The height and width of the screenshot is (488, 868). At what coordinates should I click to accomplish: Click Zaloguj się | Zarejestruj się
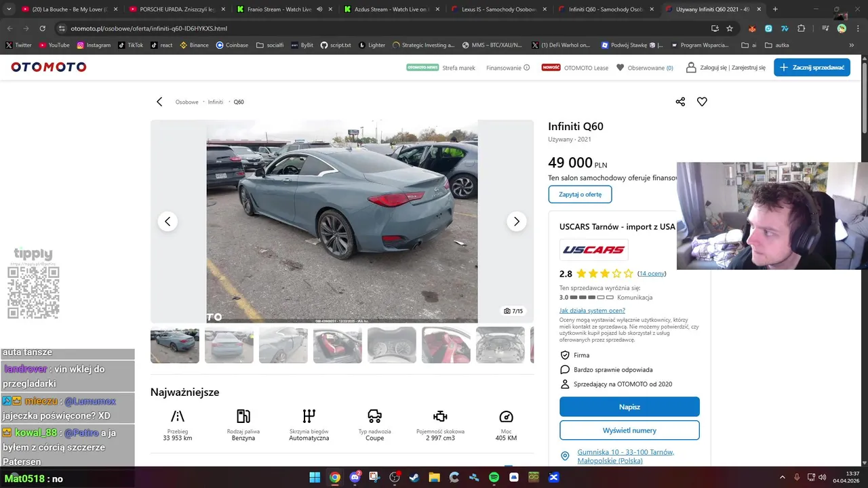tap(726, 68)
